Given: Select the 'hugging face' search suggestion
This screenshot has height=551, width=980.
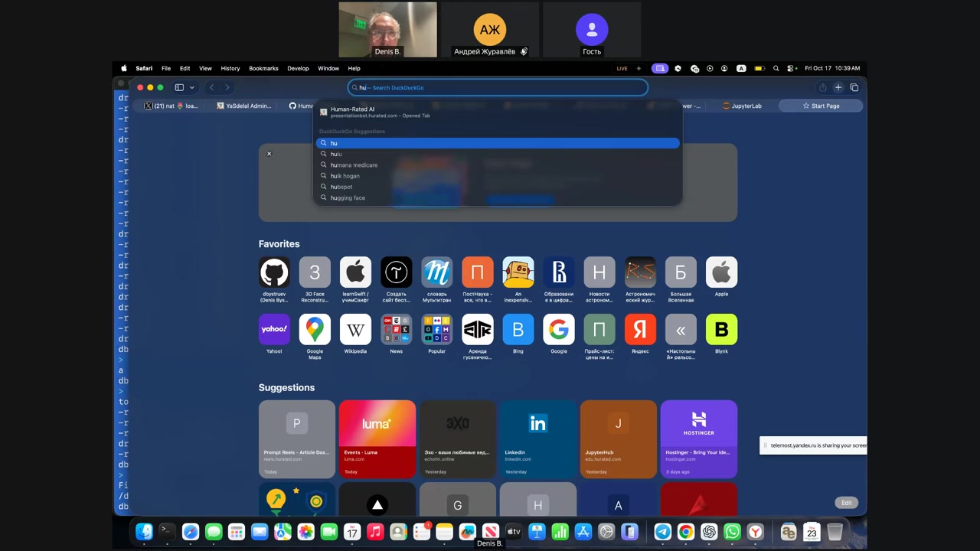Looking at the screenshot, I should pyautogui.click(x=348, y=198).
